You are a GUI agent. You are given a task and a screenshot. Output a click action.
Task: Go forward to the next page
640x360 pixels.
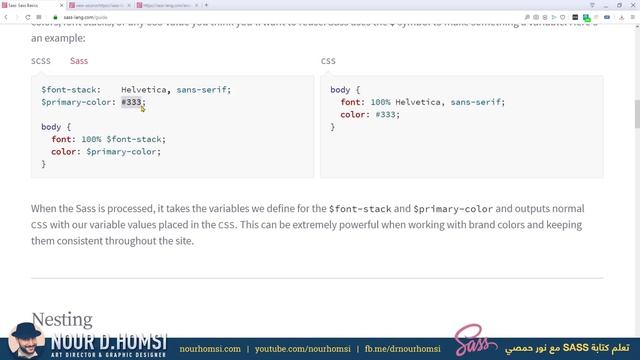17,17
